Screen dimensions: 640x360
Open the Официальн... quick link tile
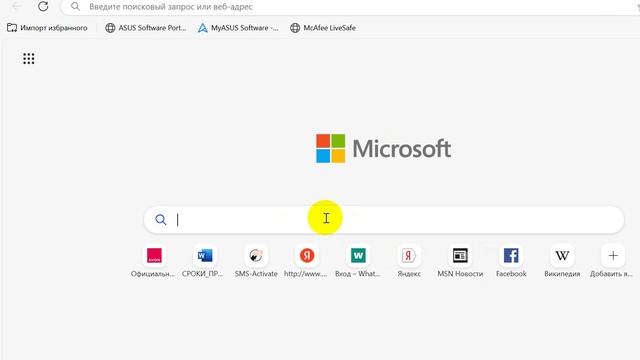(x=153, y=262)
